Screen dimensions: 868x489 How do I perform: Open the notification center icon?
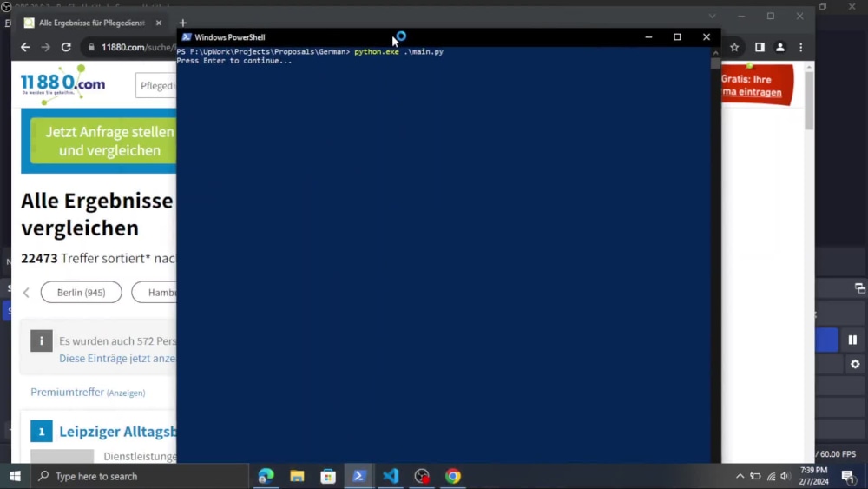point(849,476)
